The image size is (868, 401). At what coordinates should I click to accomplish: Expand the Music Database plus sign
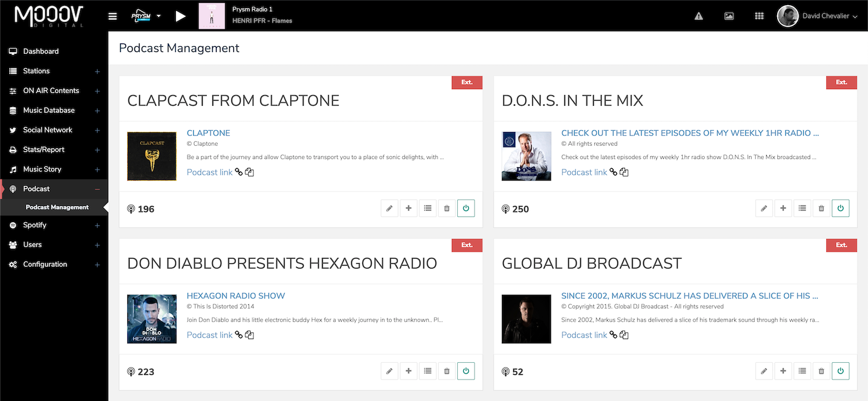click(97, 111)
